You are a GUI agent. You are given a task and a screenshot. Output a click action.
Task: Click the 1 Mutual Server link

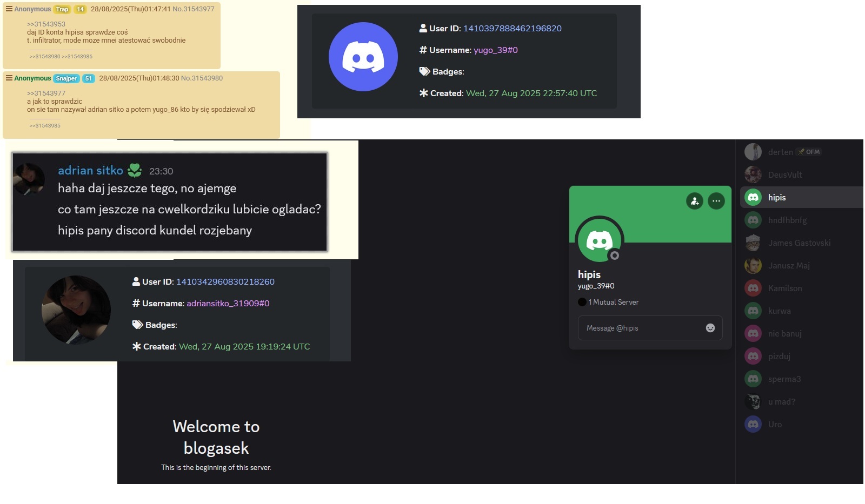(613, 302)
